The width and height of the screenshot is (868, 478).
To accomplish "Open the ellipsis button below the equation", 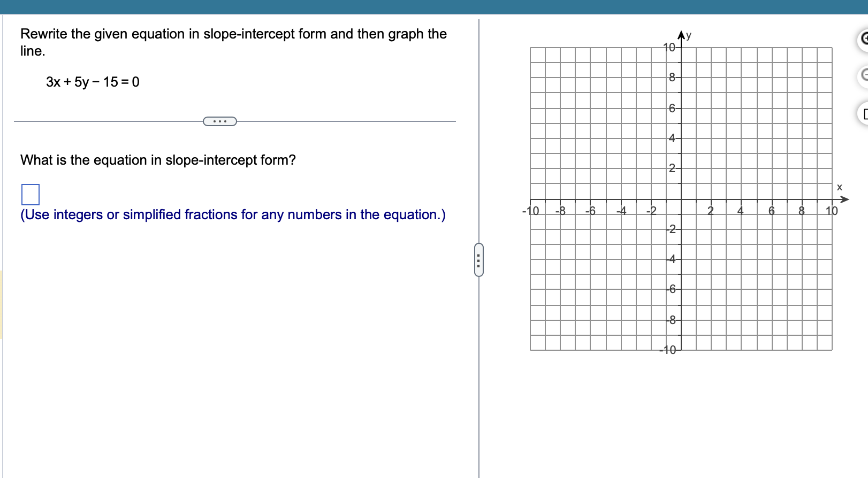I will point(220,121).
